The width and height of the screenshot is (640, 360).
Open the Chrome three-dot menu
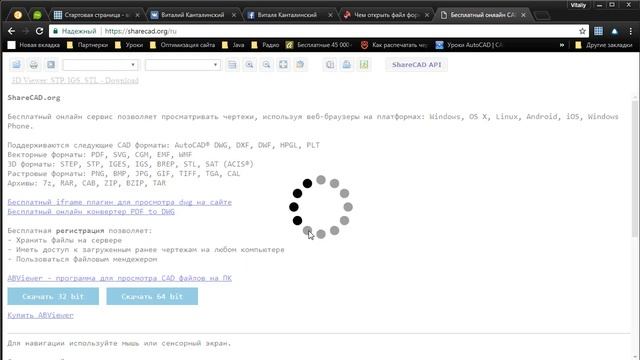pos(631,31)
